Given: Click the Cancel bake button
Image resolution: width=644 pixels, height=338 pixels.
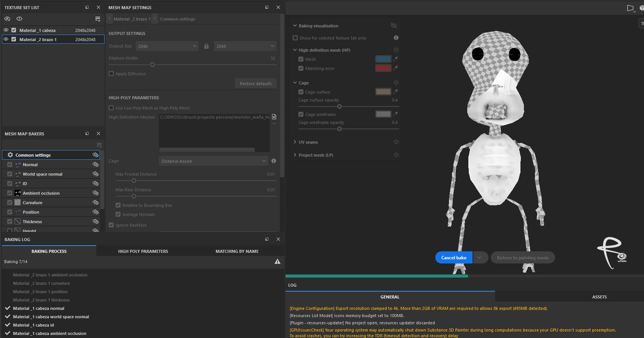Looking at the screenshot, I should pyautogui.click(x=454, y=258).
